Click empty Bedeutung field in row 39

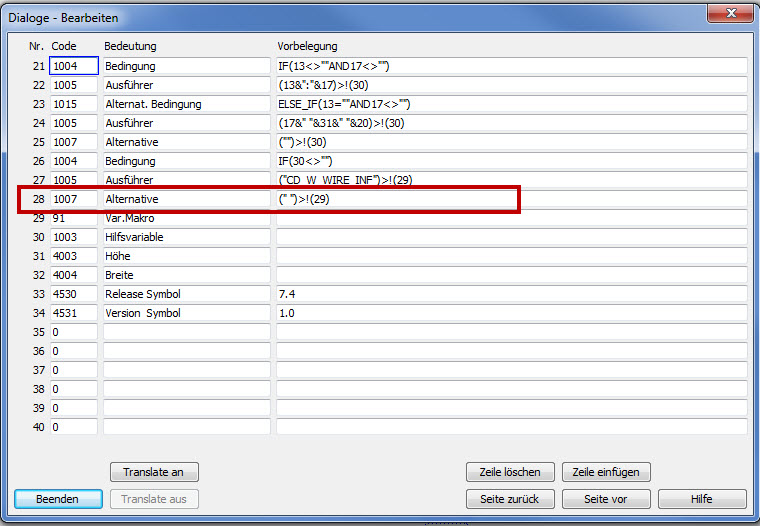[187, 408]
